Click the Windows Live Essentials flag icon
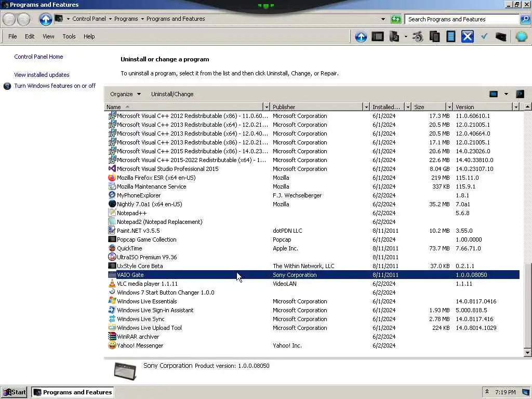532x399 pixels. [112, 301]
